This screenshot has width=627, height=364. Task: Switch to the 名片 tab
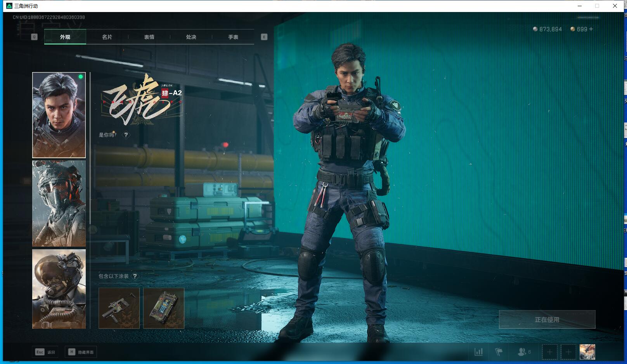click(107, 37)
